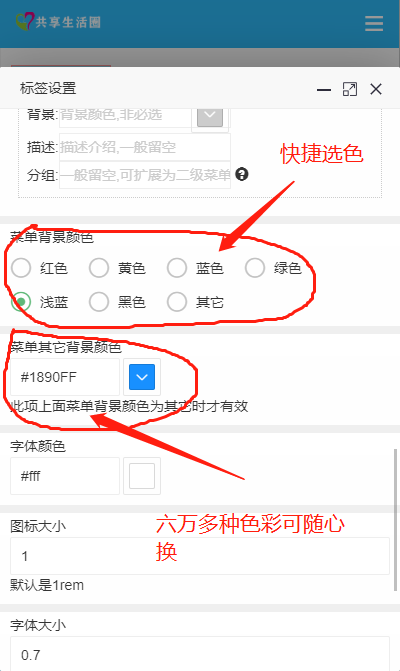Select the 浅蓝 radio option

(x=21, y=302)
